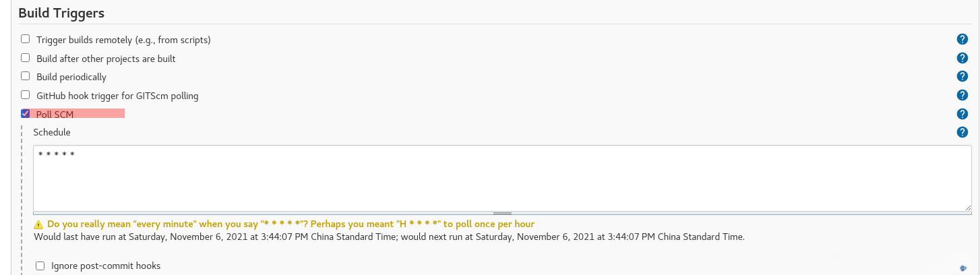Click the Schedule textarea corner resize grip
The height and width of the screenshot is (275, 980).
pos(968,208)
